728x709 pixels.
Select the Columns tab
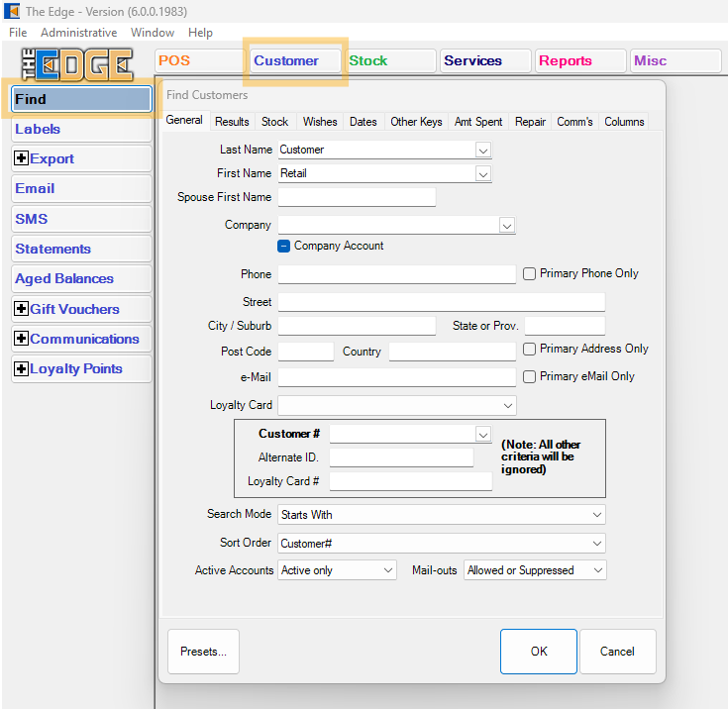click(624, 122)
